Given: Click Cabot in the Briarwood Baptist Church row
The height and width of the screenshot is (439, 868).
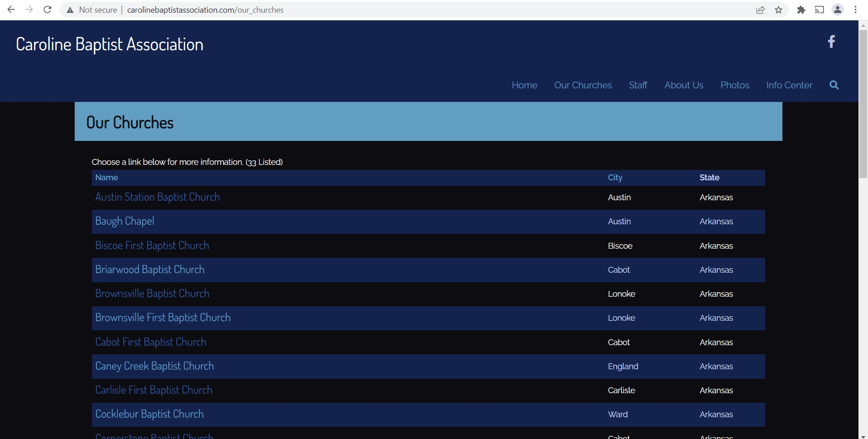Looking at the screenshot, I should tap(619, 270).
